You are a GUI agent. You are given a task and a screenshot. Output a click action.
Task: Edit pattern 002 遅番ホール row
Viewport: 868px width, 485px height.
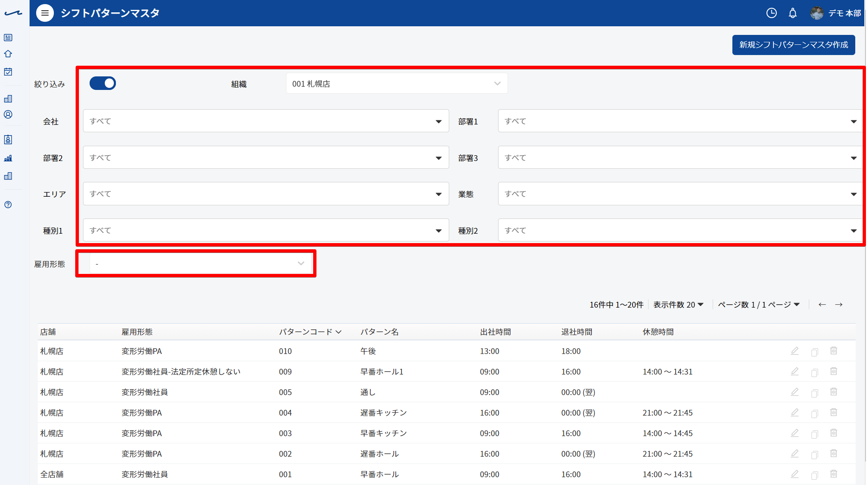tap(795, 454)
